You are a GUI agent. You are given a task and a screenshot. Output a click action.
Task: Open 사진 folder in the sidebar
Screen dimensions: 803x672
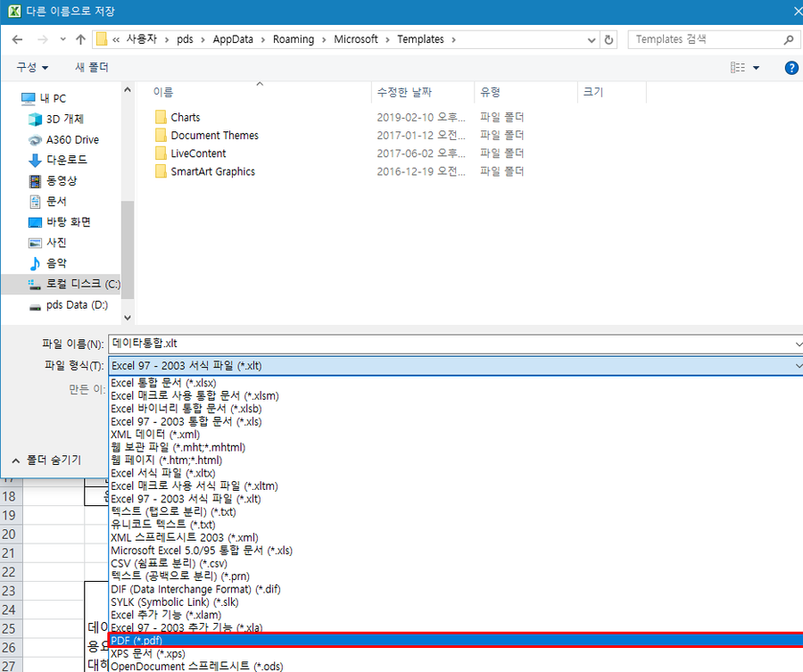coord(47,242)
